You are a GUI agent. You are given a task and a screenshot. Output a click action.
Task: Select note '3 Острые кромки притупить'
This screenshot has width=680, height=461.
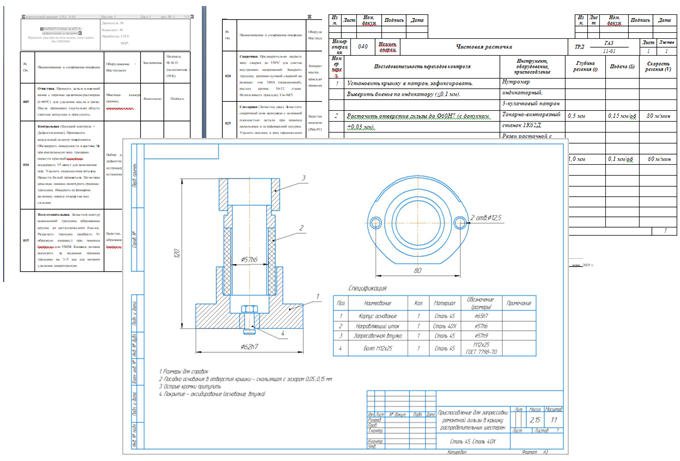190,386
